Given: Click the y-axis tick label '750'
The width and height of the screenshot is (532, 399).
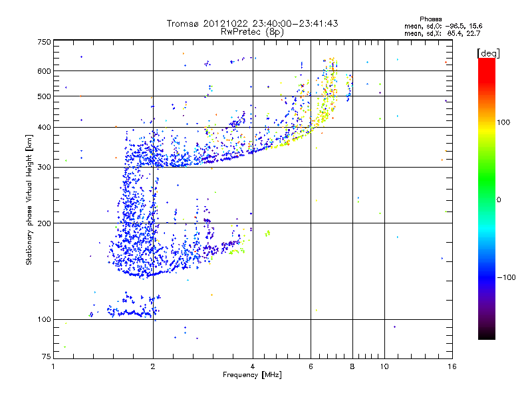Looking at the screenshot, I should [x=44, y=42].
